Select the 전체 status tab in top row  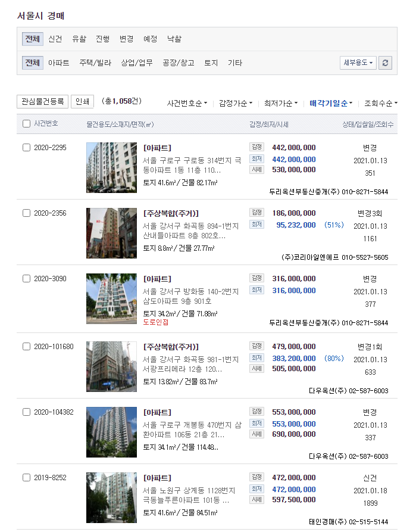point(33,39)
